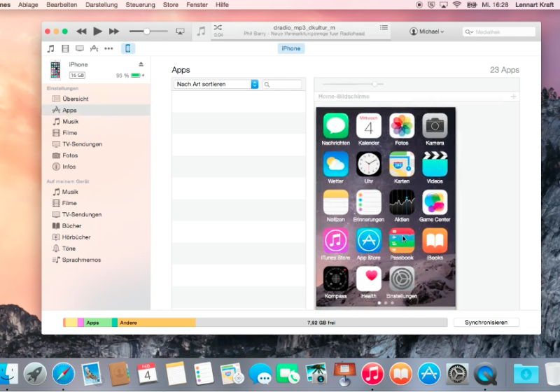Viewport: 560px width, 392px height.
Task: Select the Kompass app icon
Action: [x=336, y=279]
